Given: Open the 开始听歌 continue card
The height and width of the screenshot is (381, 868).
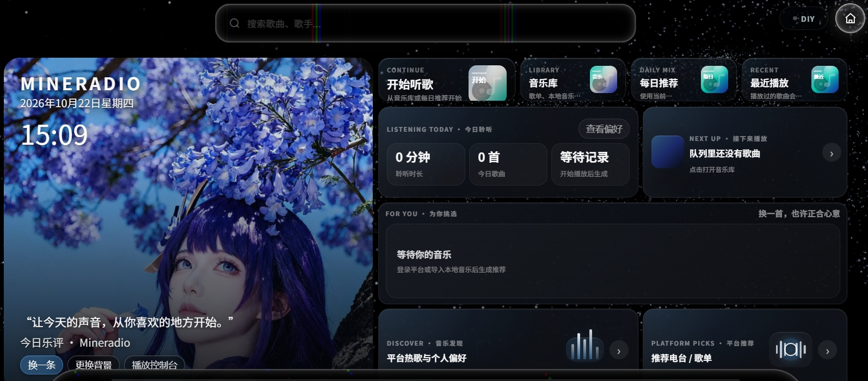Looking at the screenshot, I should [x=447, y=80].
